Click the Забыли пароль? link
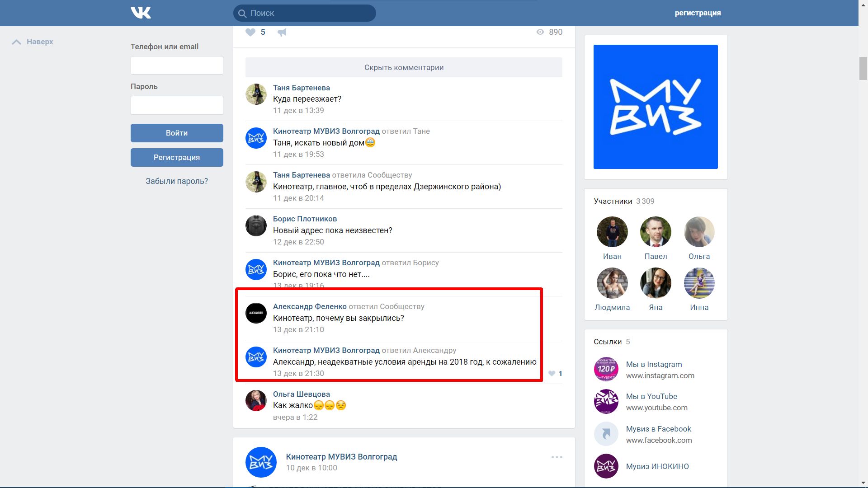The height and width of the screenshot is (488, 868). pyautogui.click(x=177, y=181)
